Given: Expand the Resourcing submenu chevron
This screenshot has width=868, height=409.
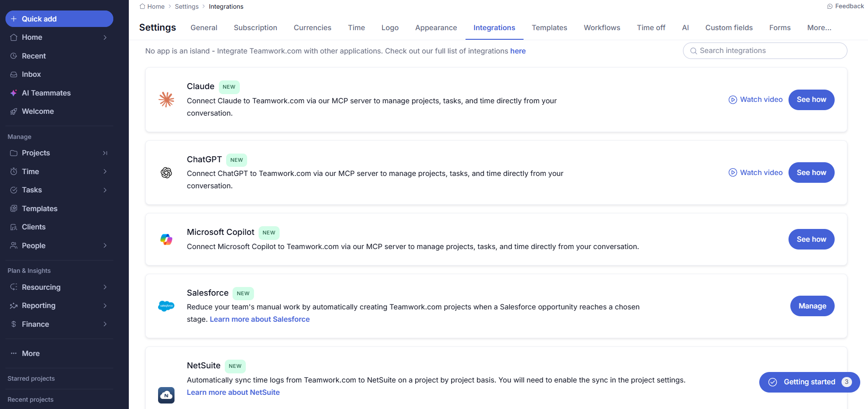Looking at the screenshot, I should tap(105, 287).
